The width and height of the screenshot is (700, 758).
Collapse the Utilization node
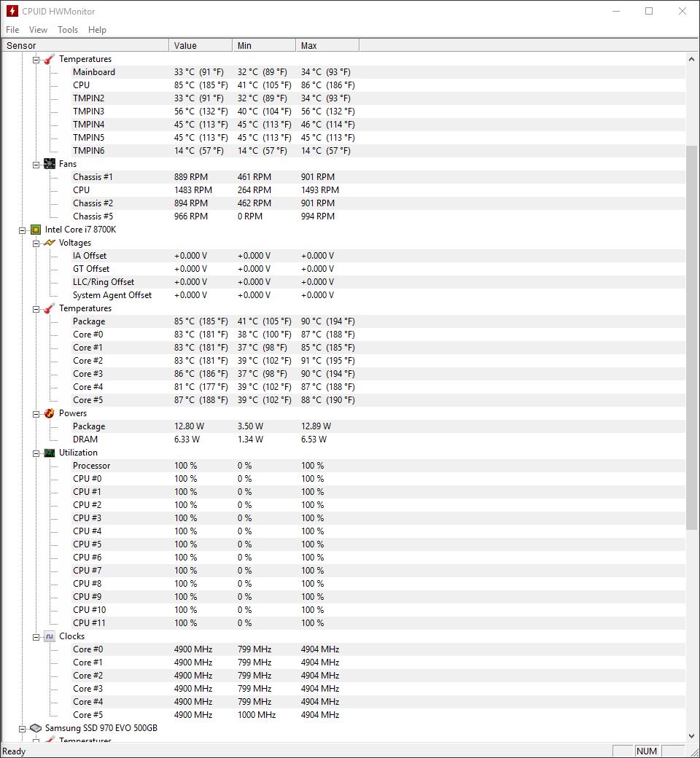pyautogui.click(x=36, y=453)
